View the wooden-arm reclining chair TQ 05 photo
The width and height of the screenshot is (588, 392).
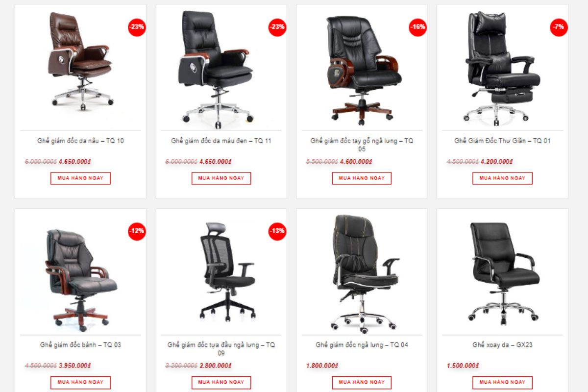tap(362, 70)
